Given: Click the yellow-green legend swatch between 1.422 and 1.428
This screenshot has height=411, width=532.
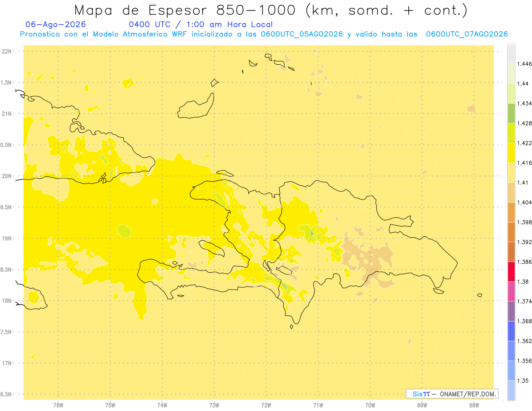Looking at the screenshot, I should tap(511, 133).
